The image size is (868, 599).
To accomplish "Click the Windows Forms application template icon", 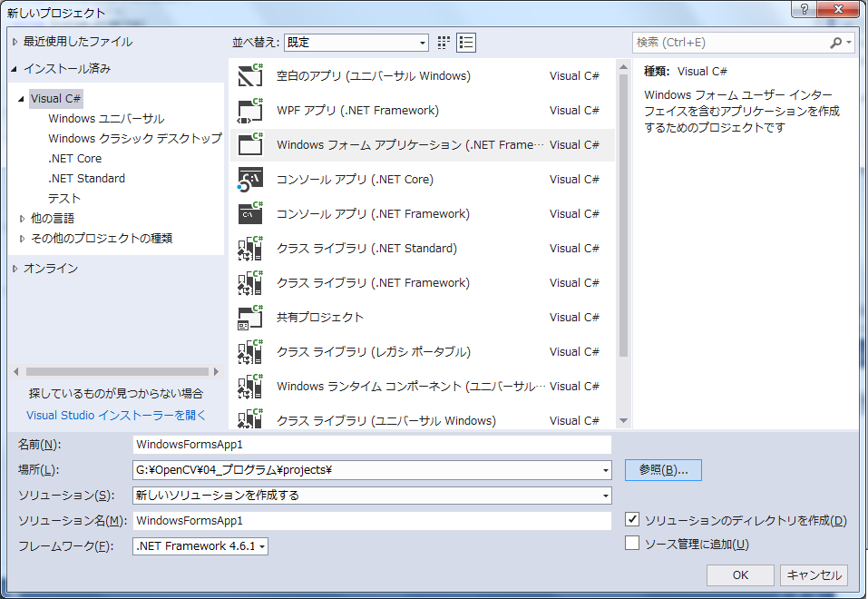I will tap(250, 144).
